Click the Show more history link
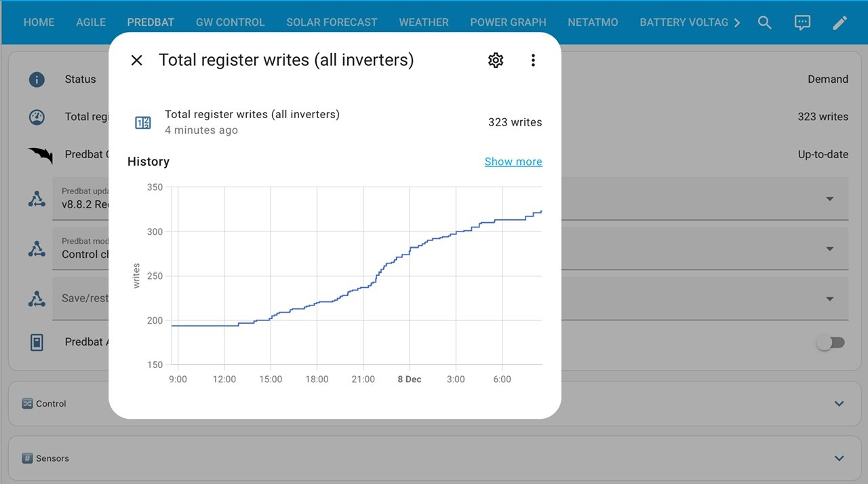 pyautogui.click(x=513, y=162)
